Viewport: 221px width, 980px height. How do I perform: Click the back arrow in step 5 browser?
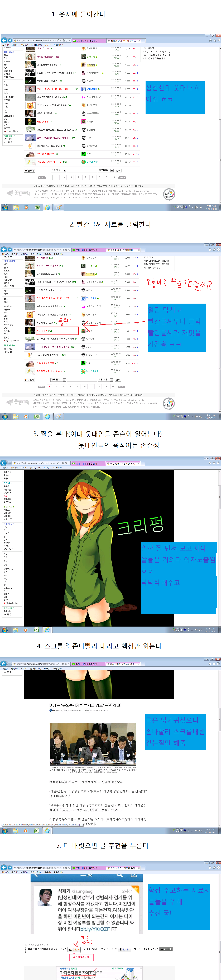coord(4,868)
